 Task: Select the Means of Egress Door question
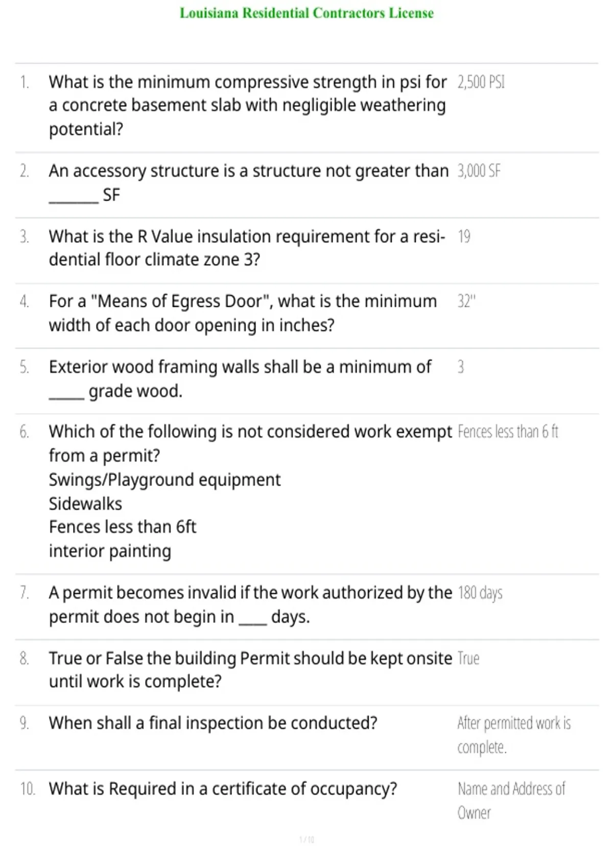[x=243, y=313]
